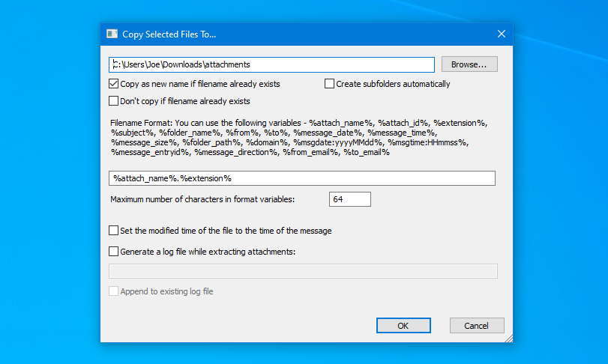Check Don't copy if filename already exists
Screen dimensions: 608x364
click(114, 101)
